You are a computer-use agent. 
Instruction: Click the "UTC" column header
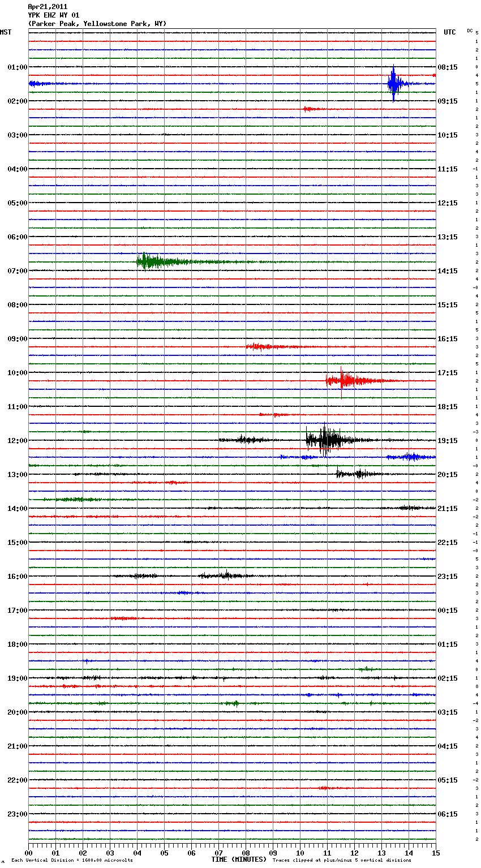point(450,32)
